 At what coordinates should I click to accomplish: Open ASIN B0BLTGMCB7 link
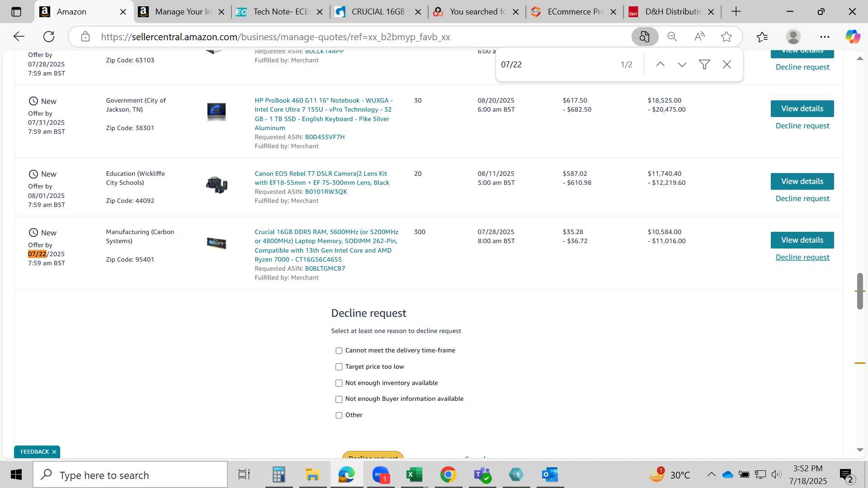tap(325, 268)
